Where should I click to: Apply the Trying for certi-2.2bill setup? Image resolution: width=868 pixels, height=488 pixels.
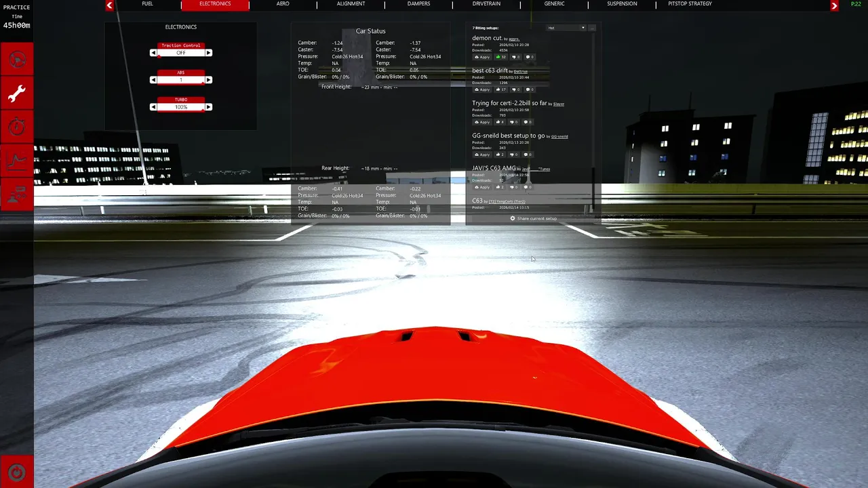tap(482, 122)
